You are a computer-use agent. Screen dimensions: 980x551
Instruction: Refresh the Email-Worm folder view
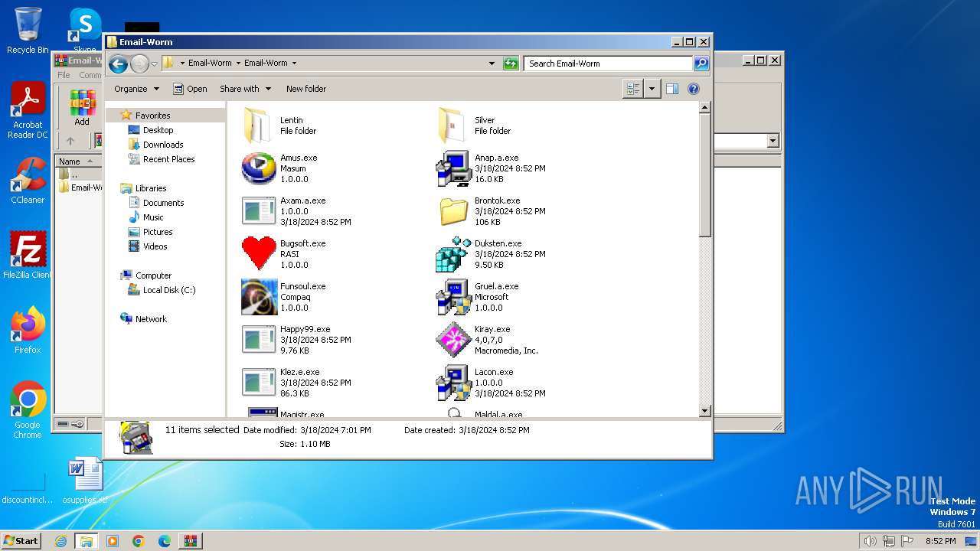(511, 64)
